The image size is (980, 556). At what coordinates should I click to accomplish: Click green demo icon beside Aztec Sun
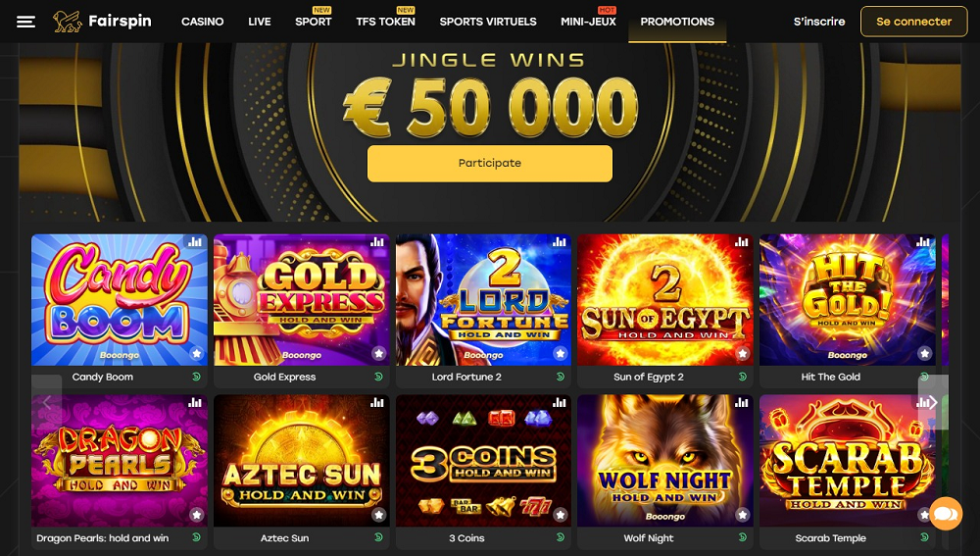[x=378, y=537]
